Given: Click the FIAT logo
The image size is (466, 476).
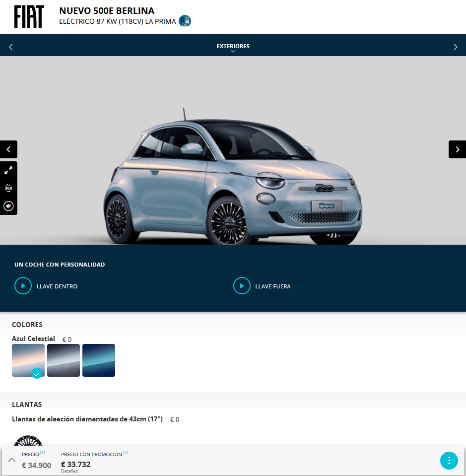Looking at the screenshot, I should pyautogui.click(x=29, y=17).
